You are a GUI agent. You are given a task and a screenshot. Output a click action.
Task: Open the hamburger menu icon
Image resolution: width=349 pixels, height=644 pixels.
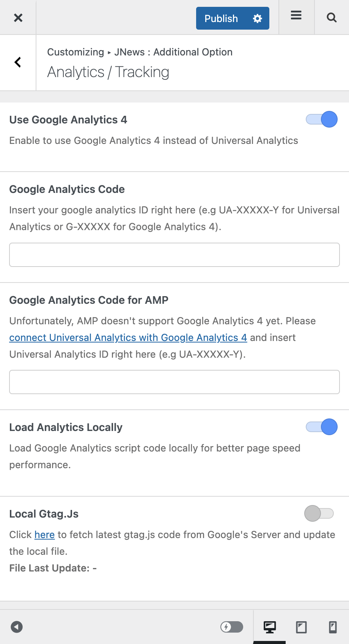point(296,16)
